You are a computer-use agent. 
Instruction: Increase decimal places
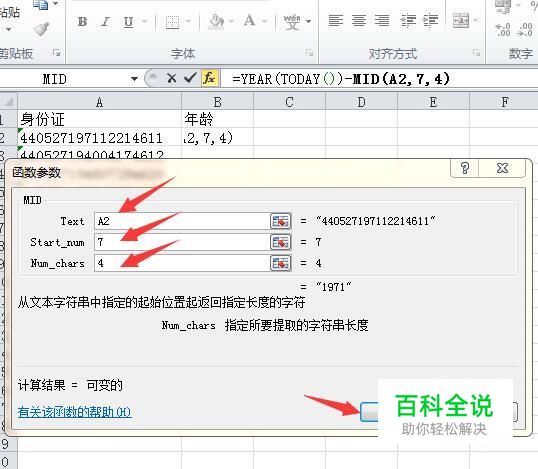(503, 30)
